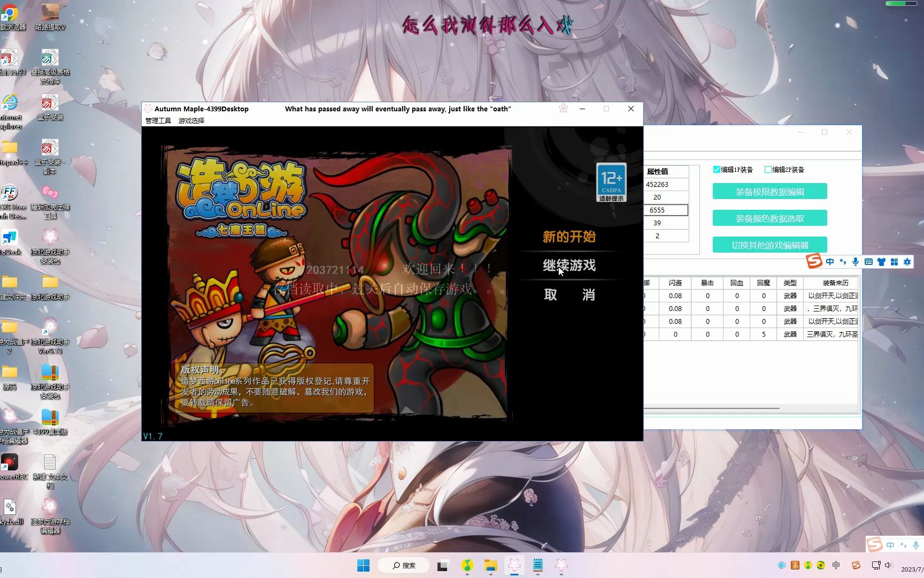Open the 盒子安装 desktop icon
Screen dimensions: 924x578
pyautogui.click(x=50, y=107)
